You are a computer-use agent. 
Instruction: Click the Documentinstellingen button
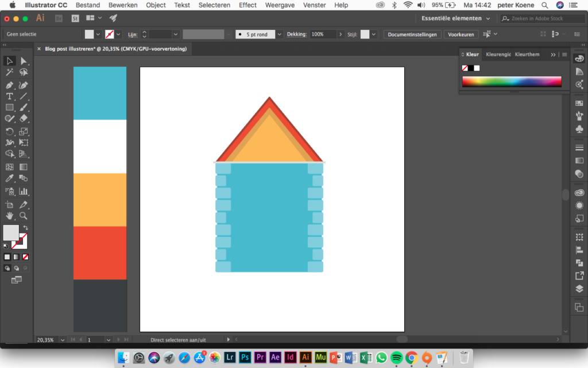click(412, 34)
